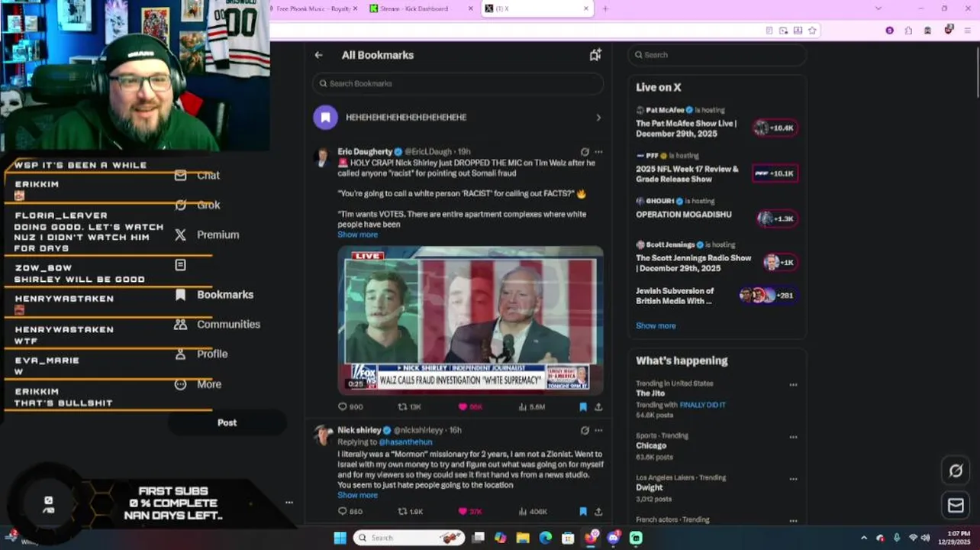Show more under Live on X
Viewport: 980px width, 550px height.
[x=656, y=325]
